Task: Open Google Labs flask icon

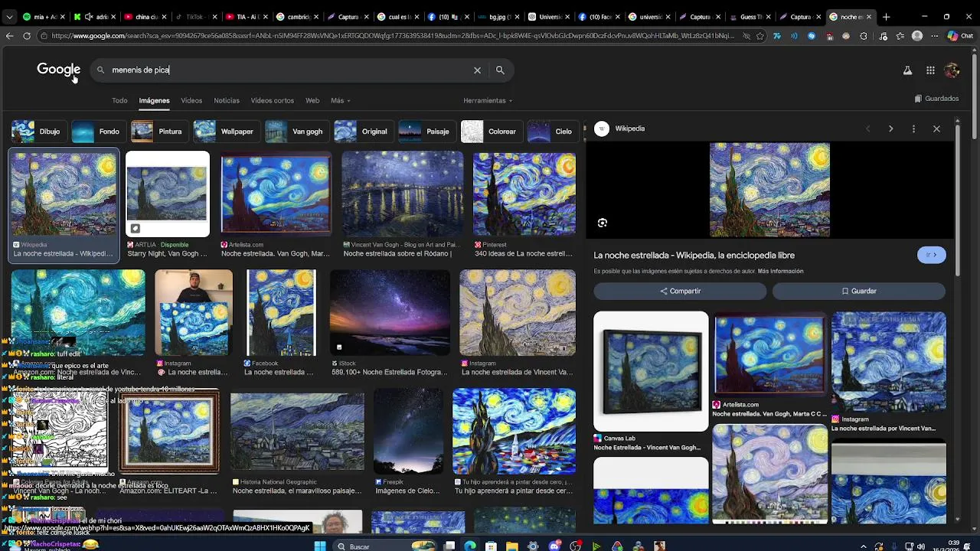Action: click(x=907, y=70)
